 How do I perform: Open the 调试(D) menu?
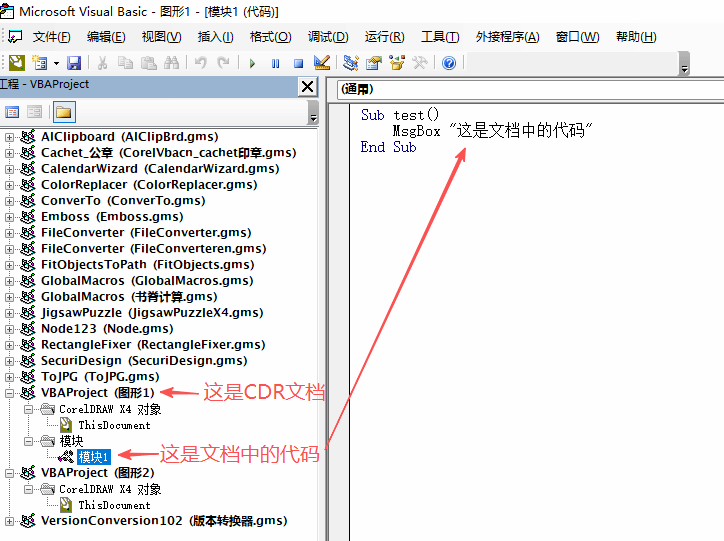[x=327, y=37]
